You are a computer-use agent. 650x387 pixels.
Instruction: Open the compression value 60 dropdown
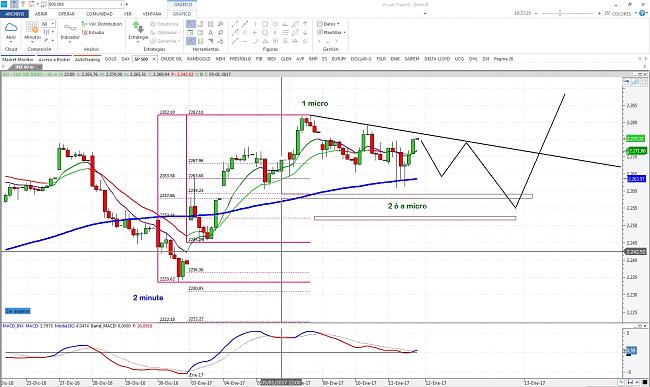[48, 24]
